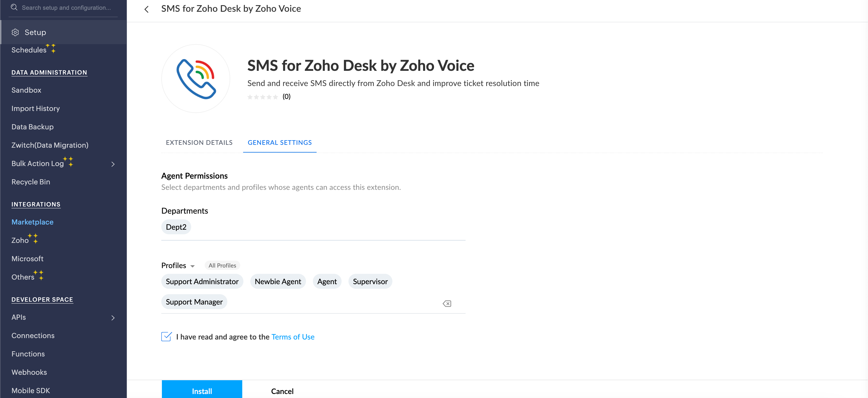
Task: Click the search setup and configuration field
Action: [x=66, y=7]
